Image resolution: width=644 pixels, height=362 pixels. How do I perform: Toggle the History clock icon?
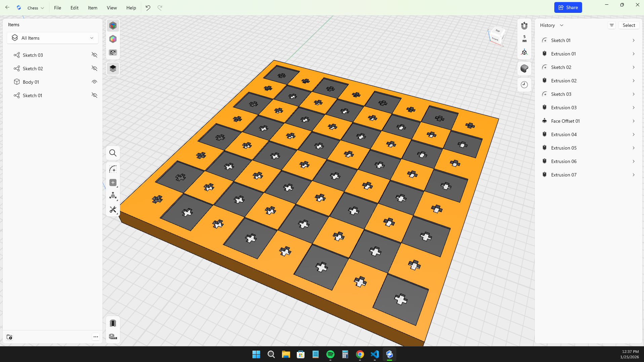(524, 85)
